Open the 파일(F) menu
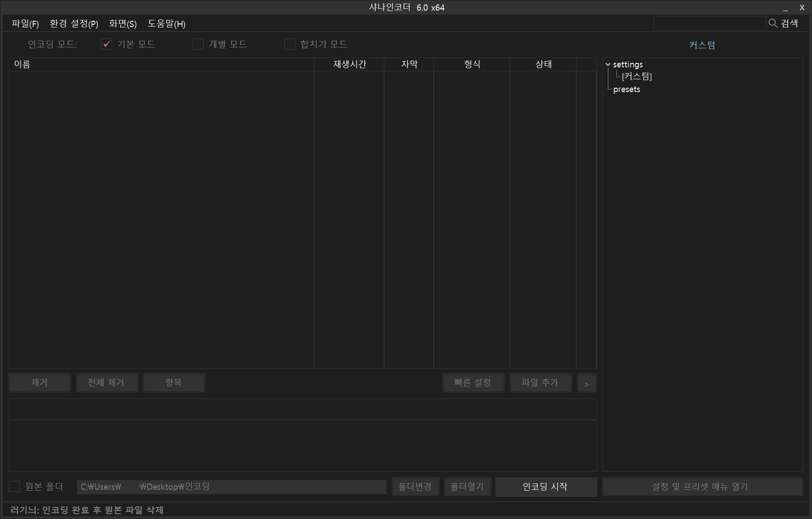The height and width of the screenshot is (519, 812). pyautogui.click(x=25, y=23)
